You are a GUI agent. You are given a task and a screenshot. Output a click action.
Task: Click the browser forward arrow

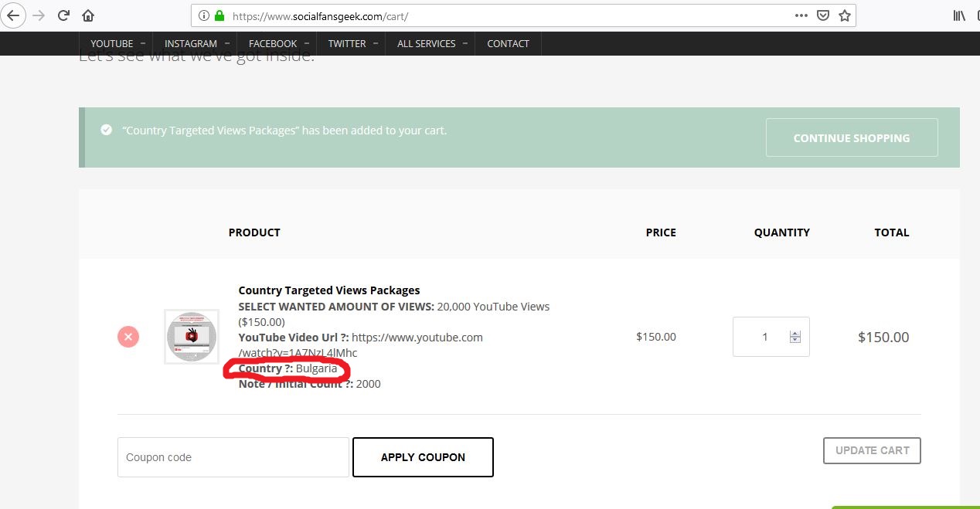tap(39, 15)
